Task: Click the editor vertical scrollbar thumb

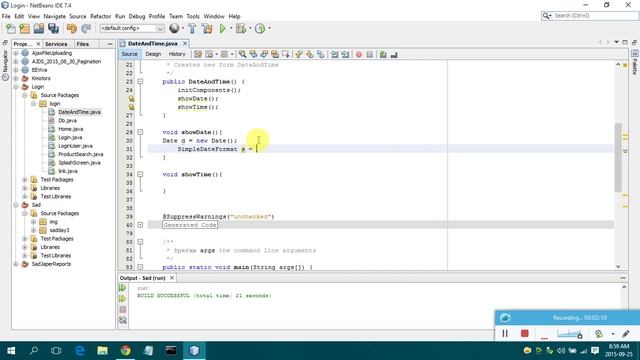Action: point(618,157)
